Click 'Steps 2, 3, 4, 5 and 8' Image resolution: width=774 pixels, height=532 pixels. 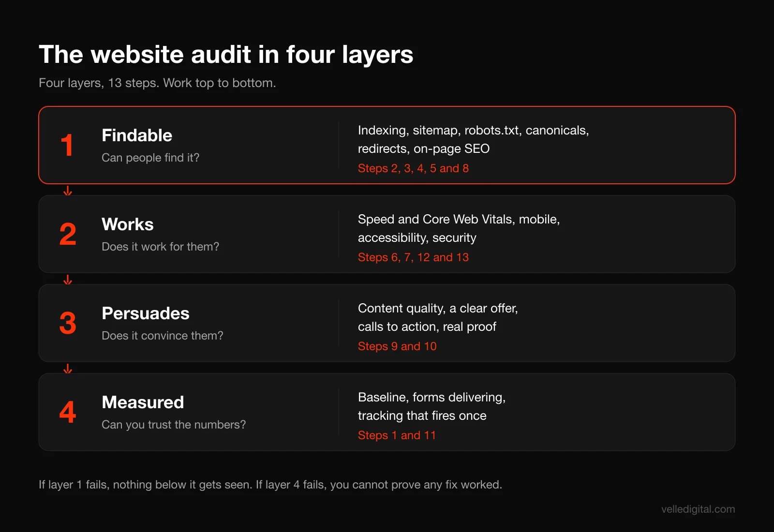(x=413, y=168)
